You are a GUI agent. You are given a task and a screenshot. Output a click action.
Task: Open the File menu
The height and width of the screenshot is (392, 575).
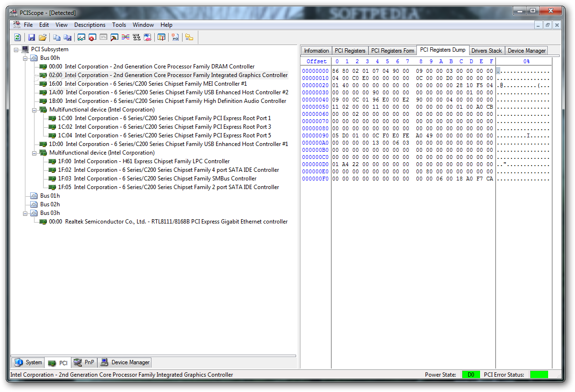point(28,25)
